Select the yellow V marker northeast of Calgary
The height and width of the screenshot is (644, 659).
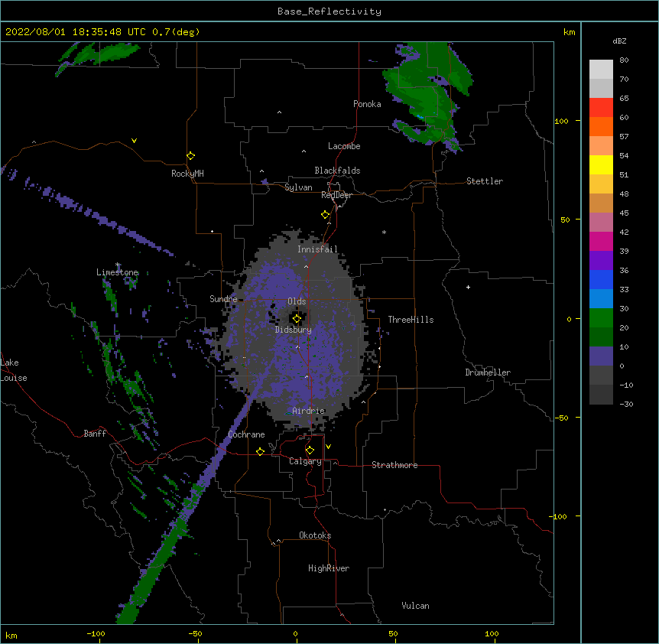pyautogui.click(x=328, y=447)
